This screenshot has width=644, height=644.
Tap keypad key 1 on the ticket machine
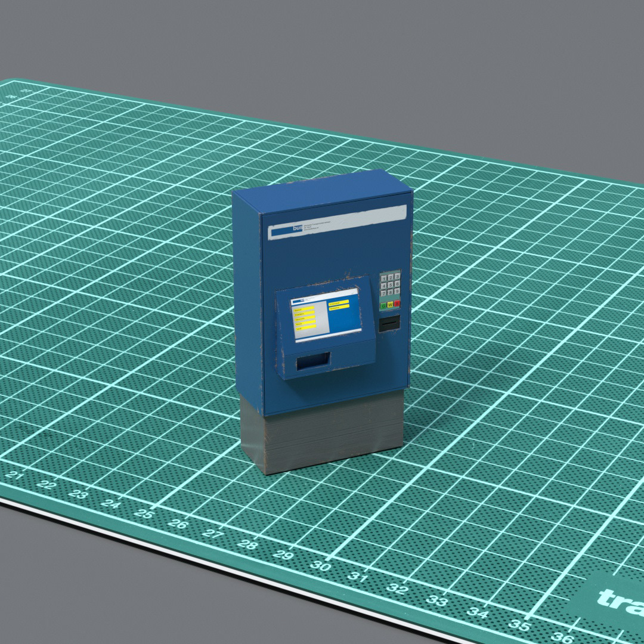tap(384, 278)
